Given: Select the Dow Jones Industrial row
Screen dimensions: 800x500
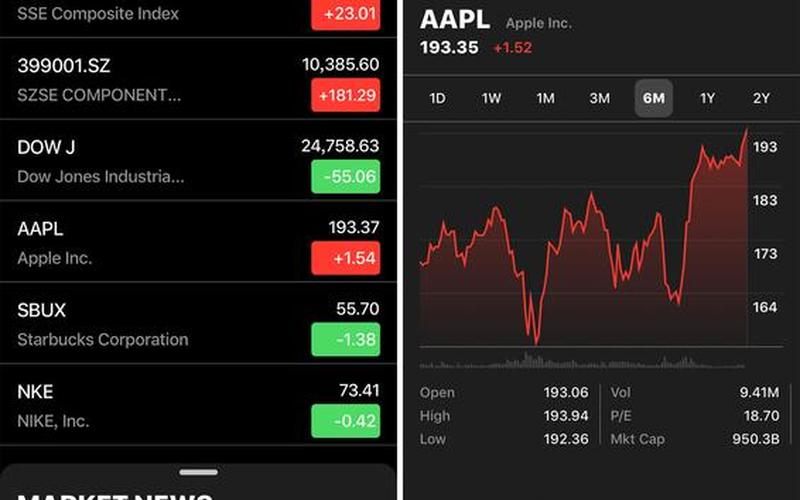Looking at the screenshot, I should [198, 160].
